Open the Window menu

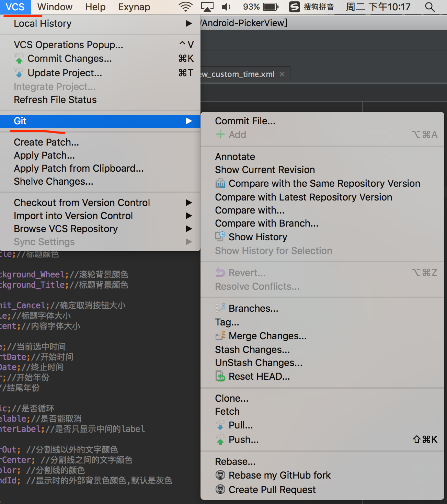(x=55, y=7)
